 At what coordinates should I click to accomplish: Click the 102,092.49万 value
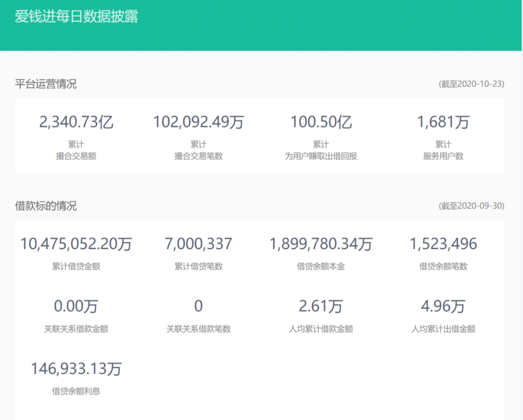[x=198, y=122]
